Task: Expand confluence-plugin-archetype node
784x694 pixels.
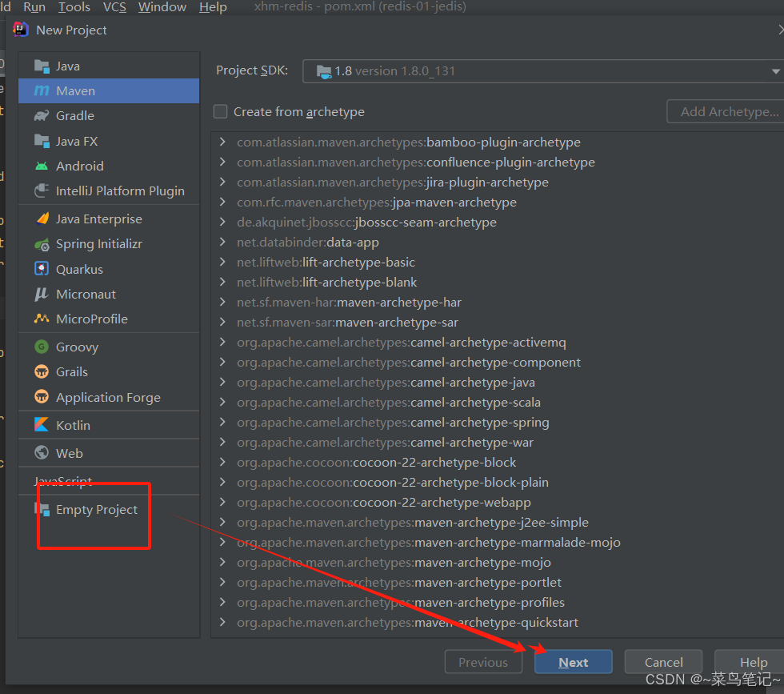Action: point(222,162)
